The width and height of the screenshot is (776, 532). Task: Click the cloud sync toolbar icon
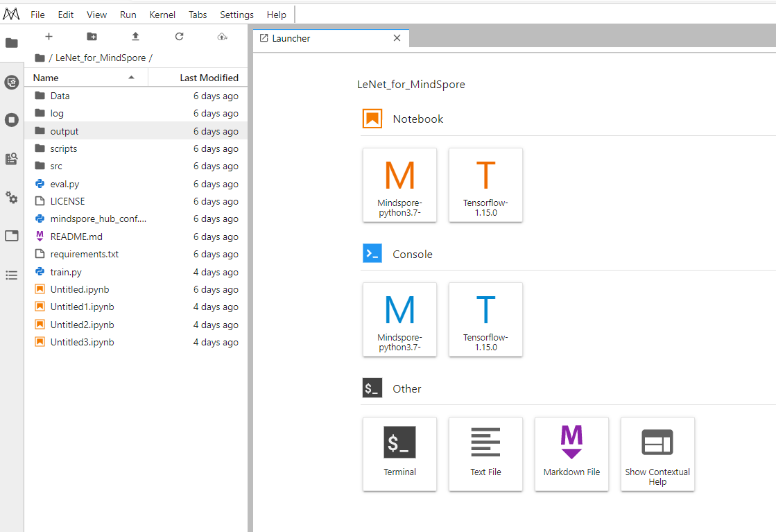222,36
